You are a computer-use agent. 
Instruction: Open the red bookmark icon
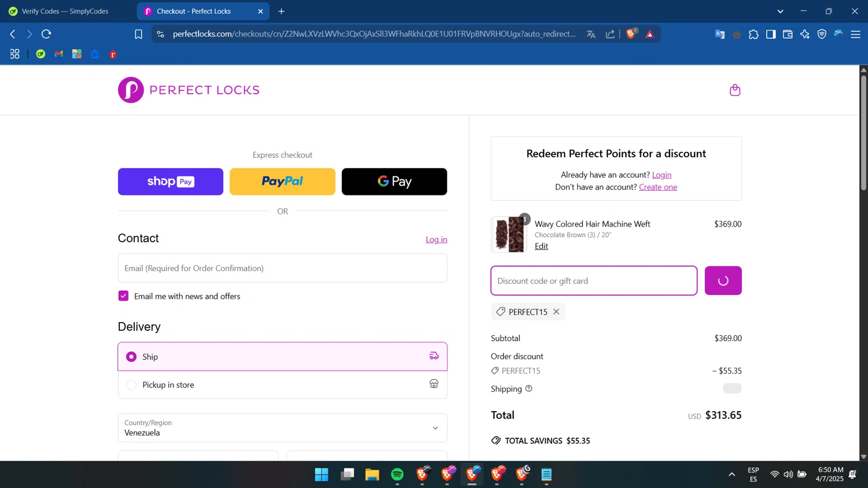(x=113, y=54)
